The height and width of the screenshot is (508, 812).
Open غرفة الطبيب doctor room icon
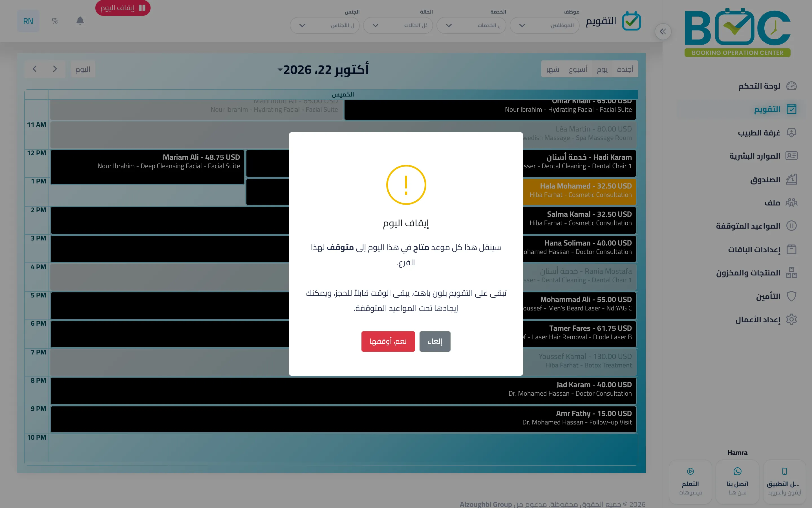point(791,133)
